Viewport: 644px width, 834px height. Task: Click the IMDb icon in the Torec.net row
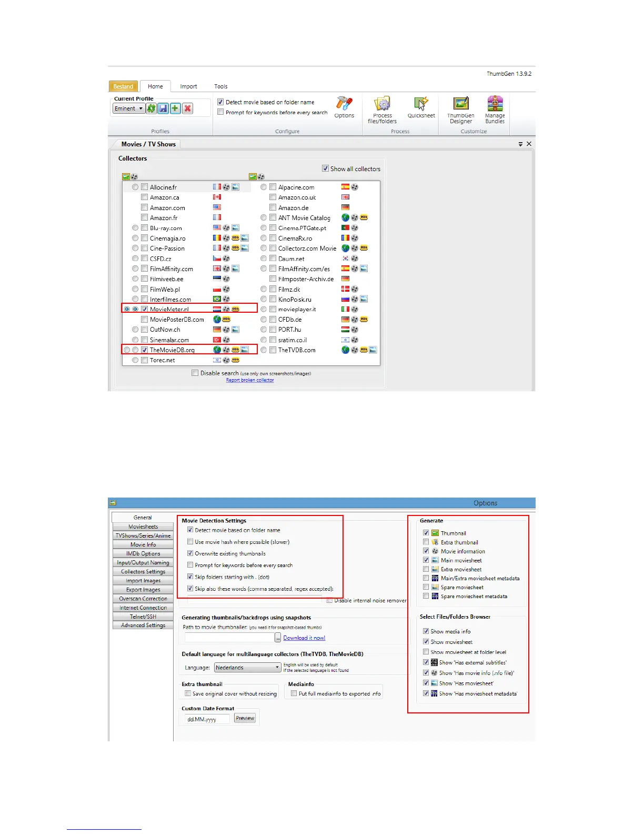(235, 360)
